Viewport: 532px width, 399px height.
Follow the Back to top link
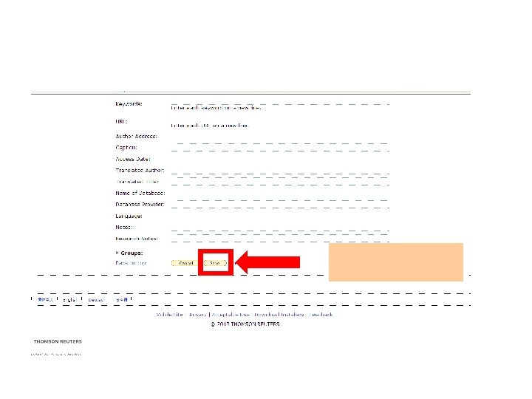click(x=131, y=263)
